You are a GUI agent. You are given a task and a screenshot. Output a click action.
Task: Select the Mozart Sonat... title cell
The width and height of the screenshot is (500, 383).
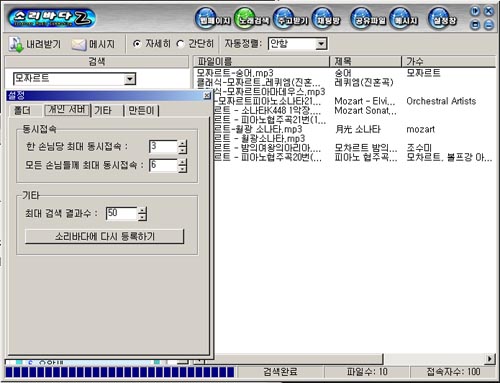coord(365,110)
